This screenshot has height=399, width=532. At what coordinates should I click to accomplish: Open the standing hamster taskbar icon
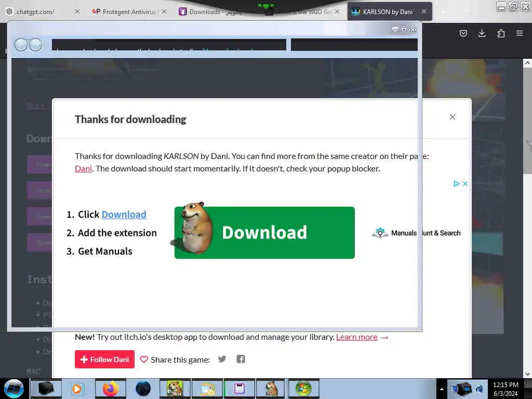pos(271,389)
